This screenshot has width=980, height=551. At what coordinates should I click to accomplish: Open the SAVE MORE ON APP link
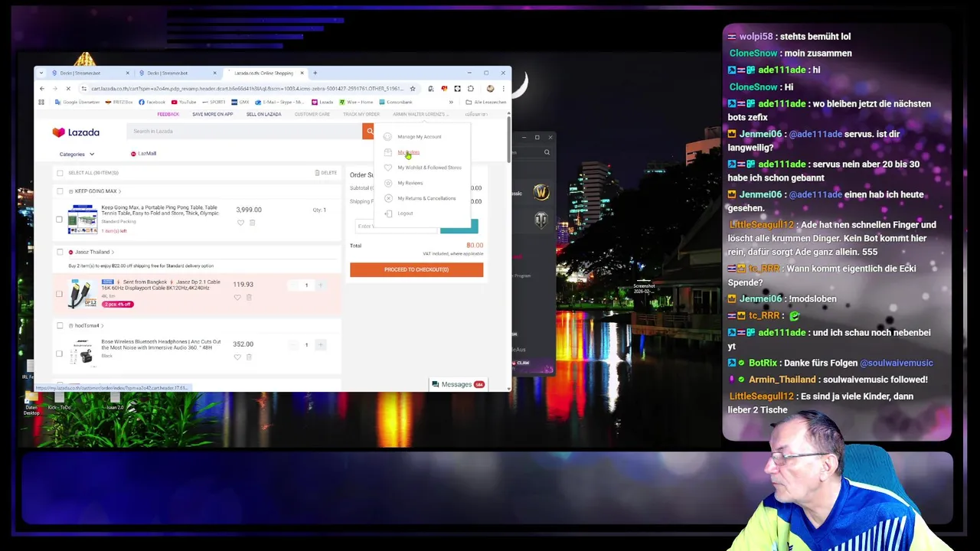[x=212, y=114]
